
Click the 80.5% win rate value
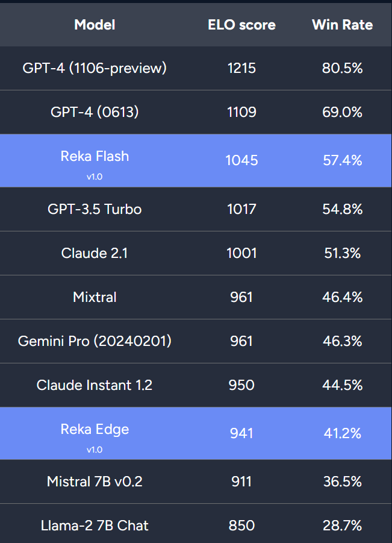[341, 68]
